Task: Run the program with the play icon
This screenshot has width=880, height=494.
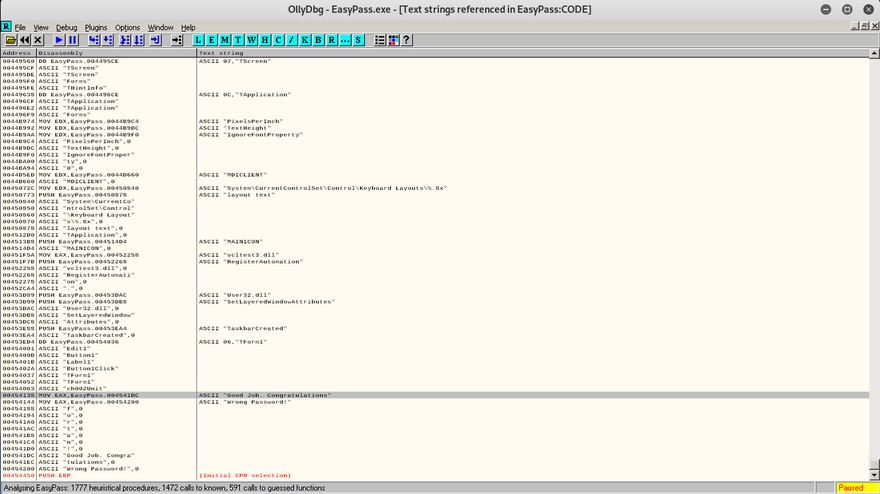Action: 59,40
